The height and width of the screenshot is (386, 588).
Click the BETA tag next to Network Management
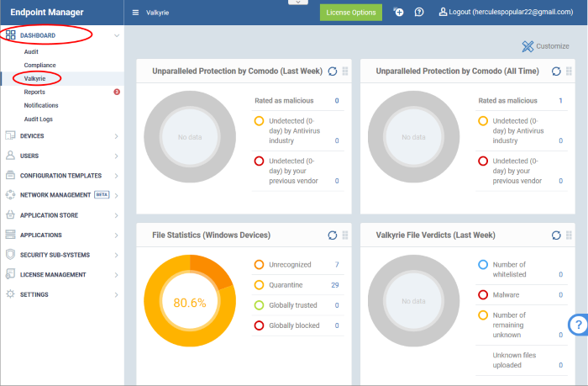click(102, 194)
